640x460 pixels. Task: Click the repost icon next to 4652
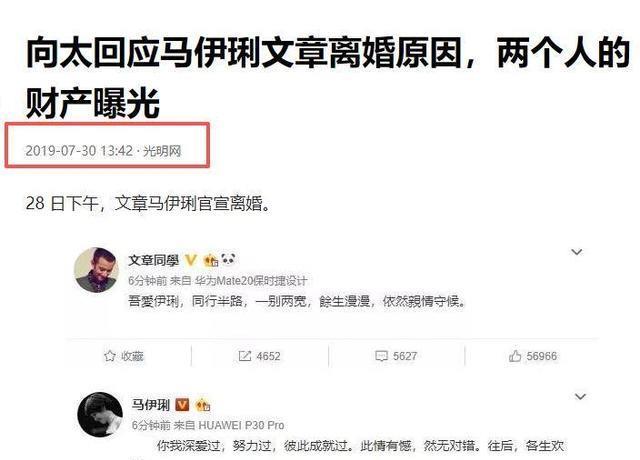click(244, 356)
